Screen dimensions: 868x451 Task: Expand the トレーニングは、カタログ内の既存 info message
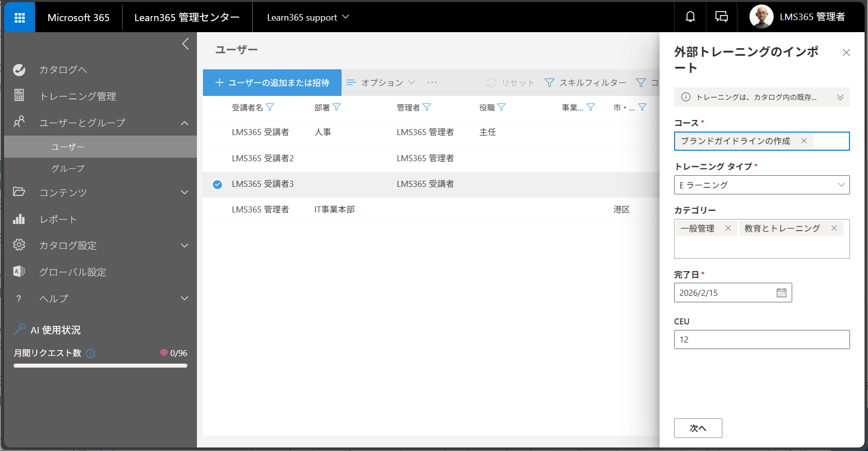[x=840, y=97]
